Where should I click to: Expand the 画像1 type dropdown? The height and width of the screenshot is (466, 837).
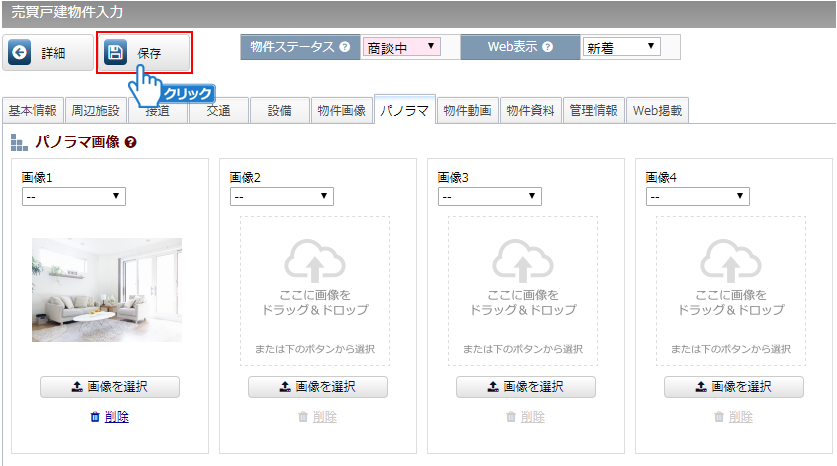tap(74, 197)
